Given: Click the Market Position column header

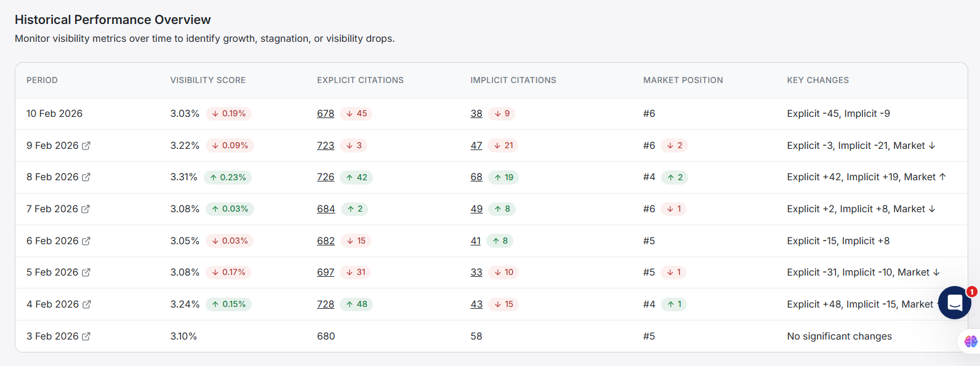Looking at the screenshot, I should [x=683, y=81].
